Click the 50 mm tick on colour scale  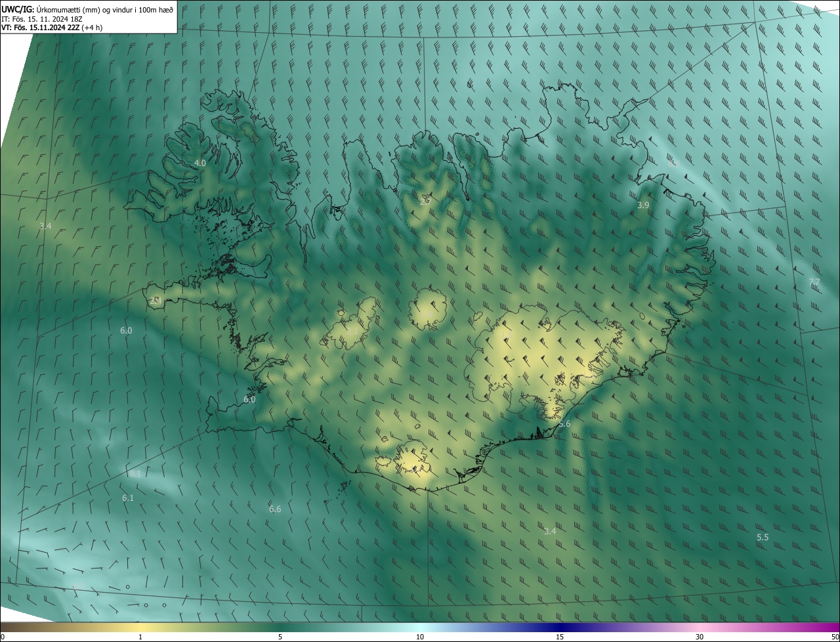pos(835,637)
